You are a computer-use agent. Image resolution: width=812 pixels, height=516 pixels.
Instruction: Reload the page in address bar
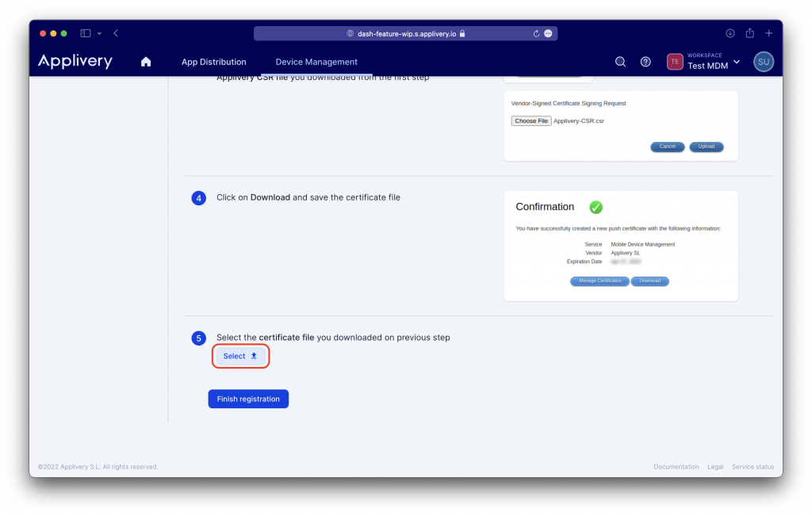[536, 33]
